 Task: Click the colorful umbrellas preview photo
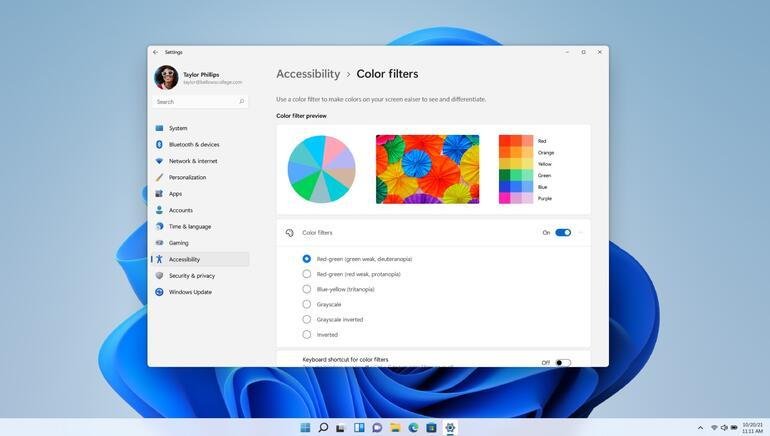click(x=427, y=169)
